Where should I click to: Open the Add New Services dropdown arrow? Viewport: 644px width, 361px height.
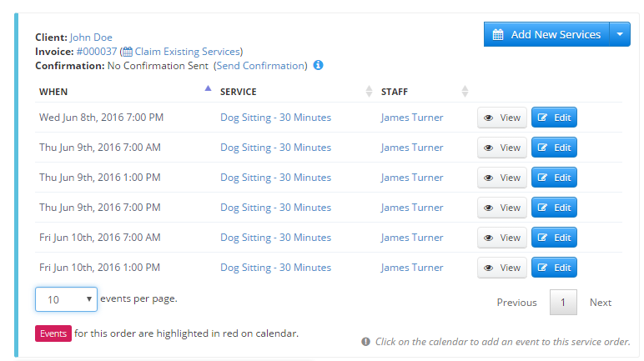tap(620, 34)
